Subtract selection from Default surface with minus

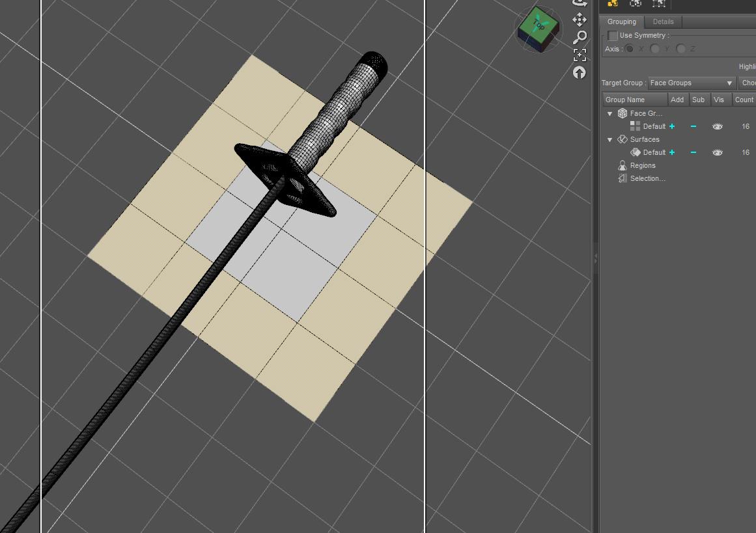pyautogui.click(x=693, y=152)
